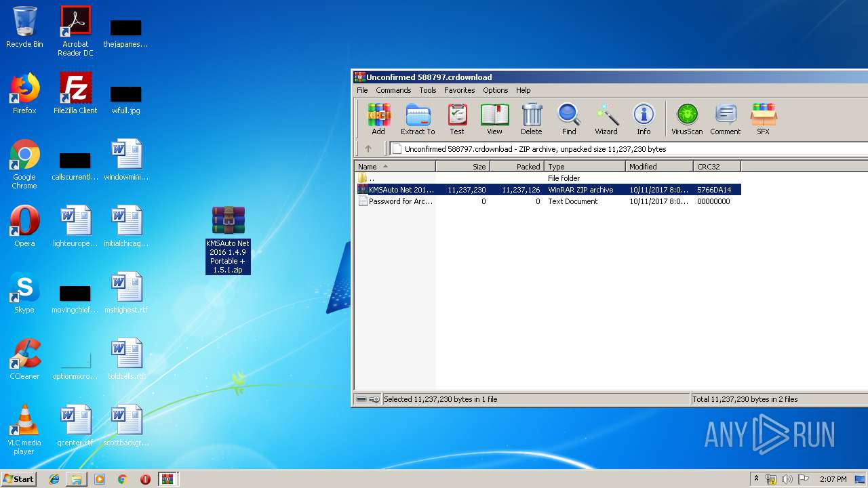Image resolution: width=868 pixels, height=488 pixels.
Task: Launch the Wizard tool
Action: pyautogui.click(x=606, y=119)
